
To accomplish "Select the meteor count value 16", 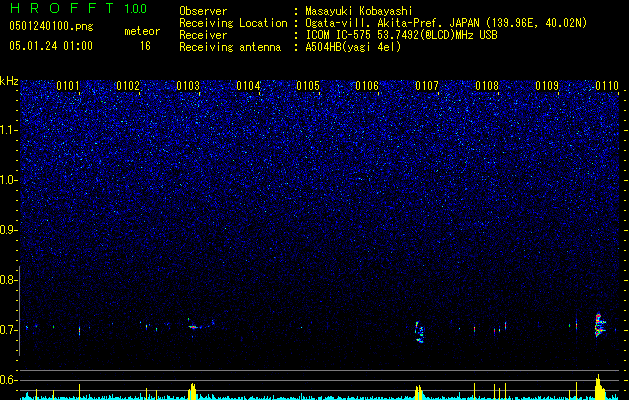I will coord(145,46).
